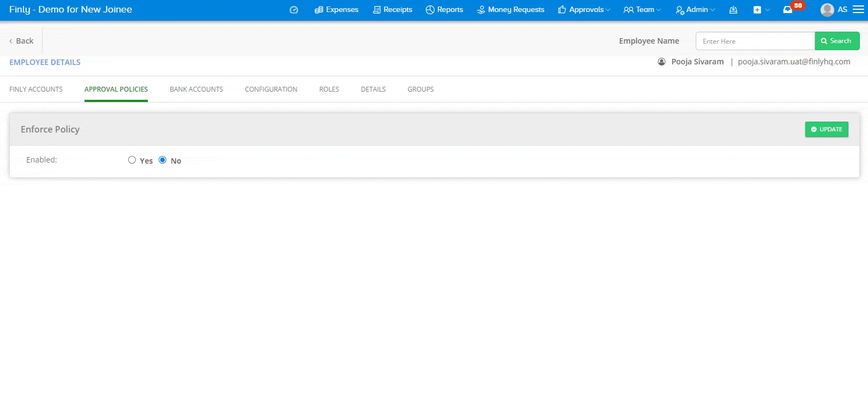
Task: Click the Finly - Demo for New Joinee title
Action: point(71,10)
